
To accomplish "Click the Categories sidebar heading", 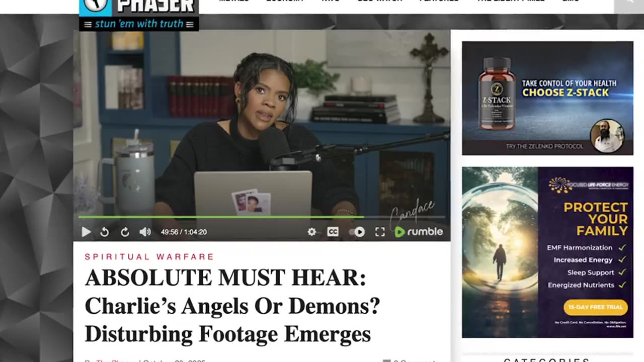I will [x=547, y=360].
